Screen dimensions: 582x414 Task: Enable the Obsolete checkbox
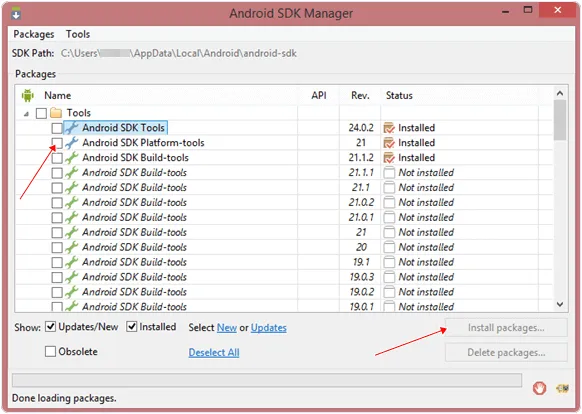[50, 351]
